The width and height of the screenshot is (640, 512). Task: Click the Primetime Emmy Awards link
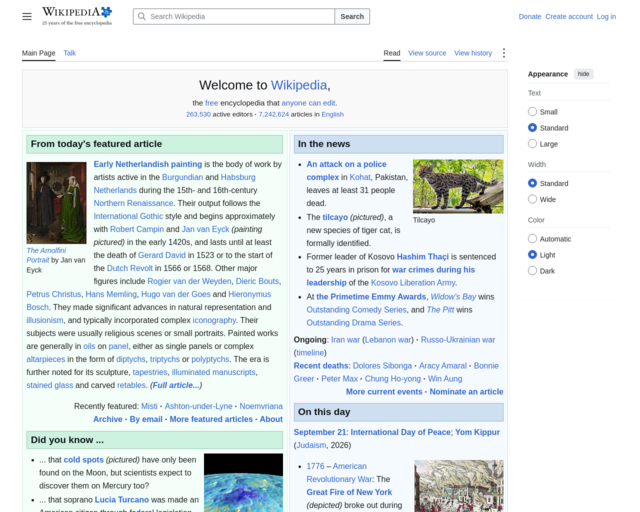tap(371, 296)
